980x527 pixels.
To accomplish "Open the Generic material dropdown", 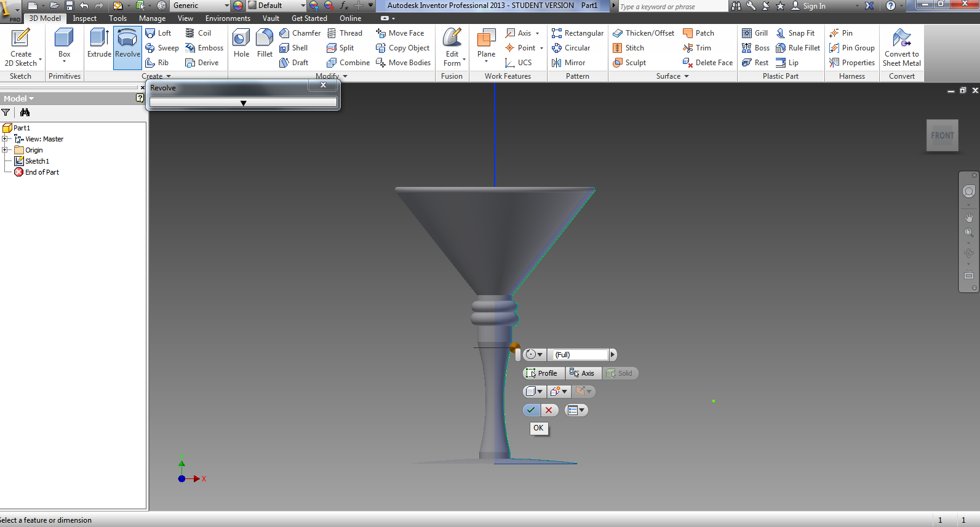I will coord(226,6).
